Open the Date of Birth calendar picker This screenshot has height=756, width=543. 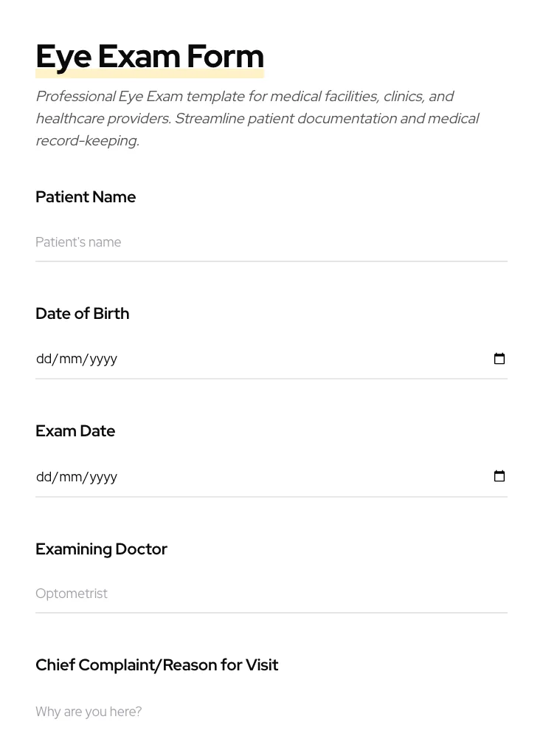499,359
